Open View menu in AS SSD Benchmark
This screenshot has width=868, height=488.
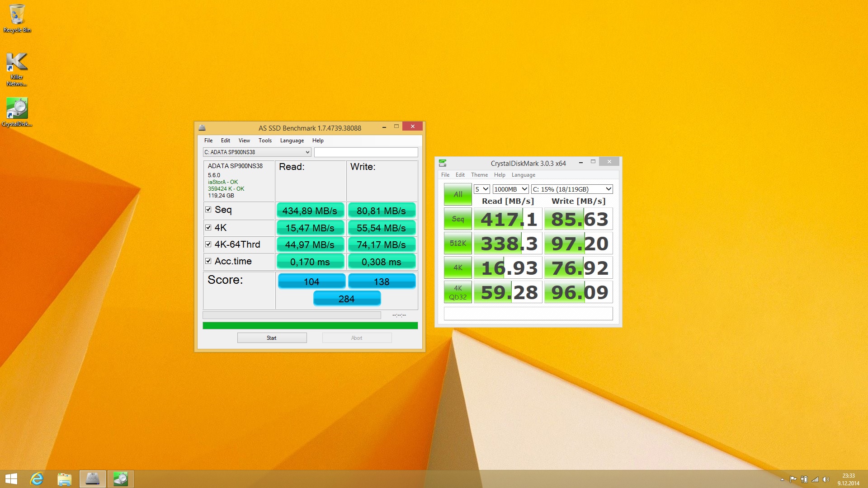tap(244, 141)
